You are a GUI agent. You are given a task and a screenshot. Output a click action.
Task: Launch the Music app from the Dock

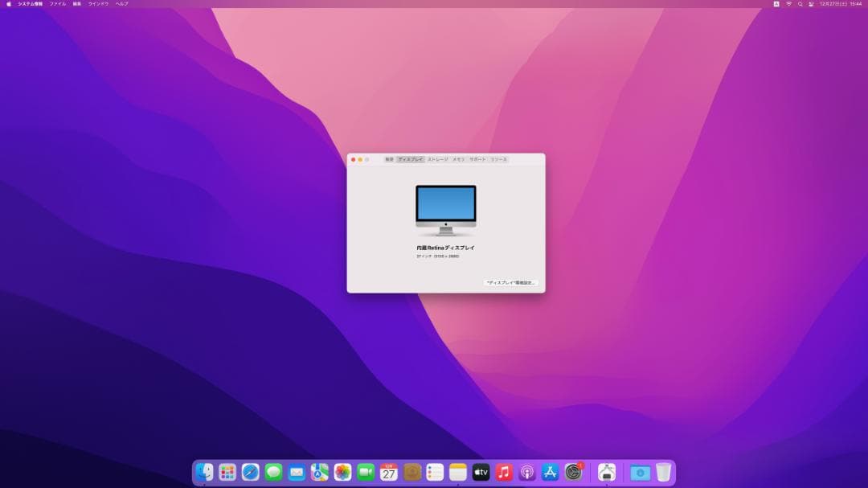506,473
